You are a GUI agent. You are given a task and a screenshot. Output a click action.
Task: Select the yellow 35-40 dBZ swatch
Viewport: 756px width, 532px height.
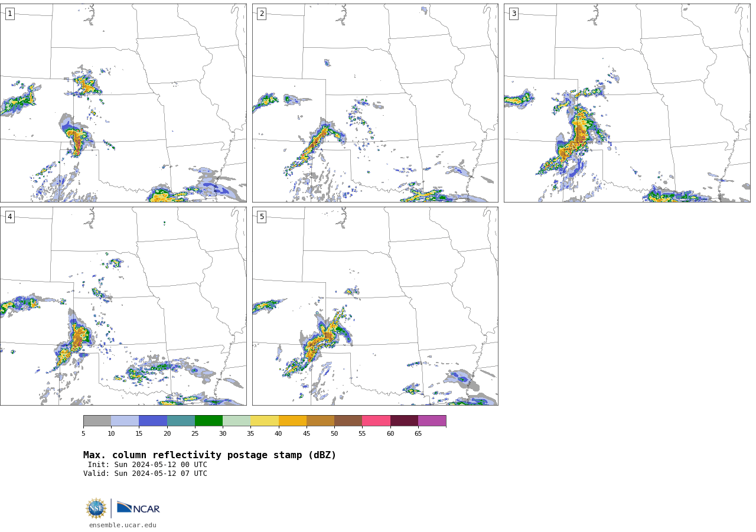tap(265, 420)
